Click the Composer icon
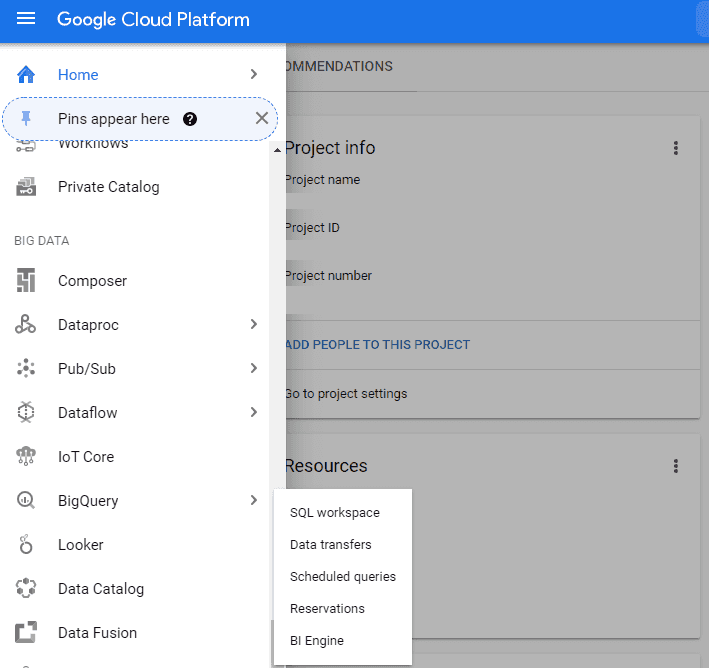 tap(26, 280)
